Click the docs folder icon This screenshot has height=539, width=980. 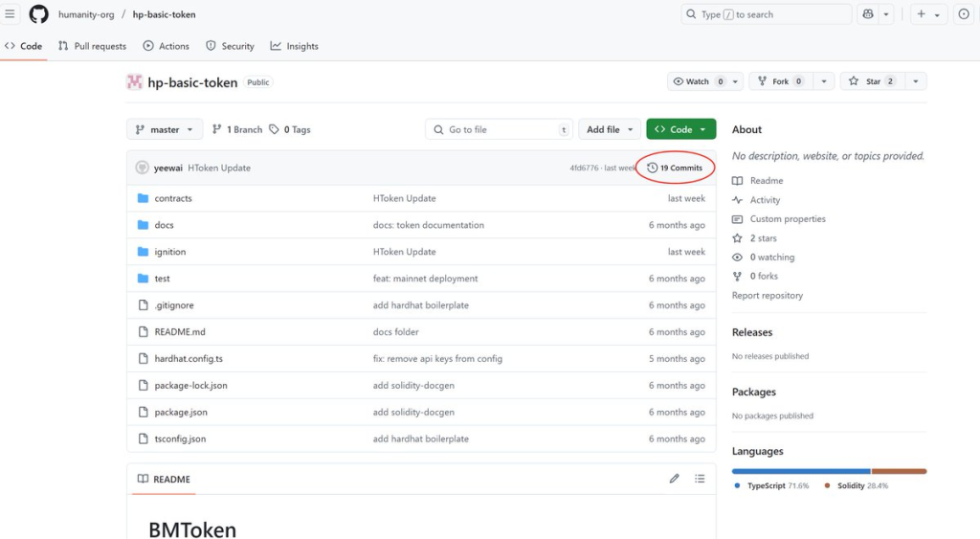point(144,225)
